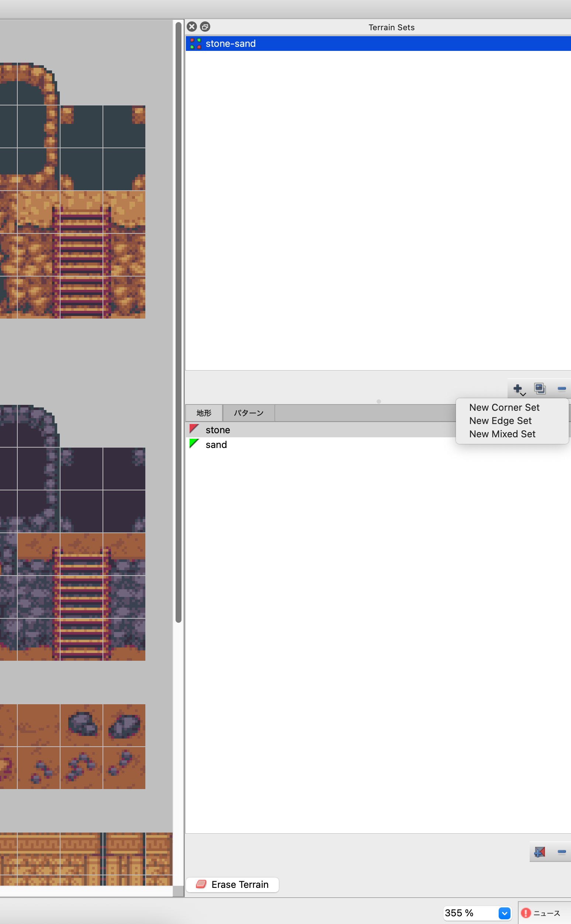Screen dimensions: 571x924
Task: Toggle the Erase Terrain button
Action: point(232,885)
